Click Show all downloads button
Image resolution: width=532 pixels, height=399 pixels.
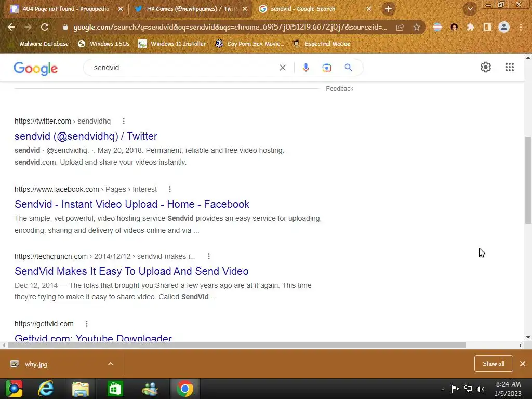point(494,364)
